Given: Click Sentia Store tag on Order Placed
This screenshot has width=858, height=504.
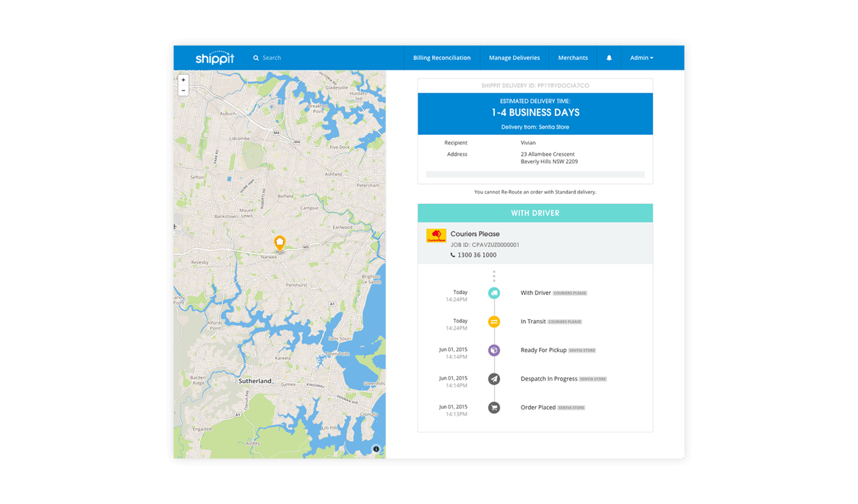Looking at the screenshot, I should click(571, 407).
